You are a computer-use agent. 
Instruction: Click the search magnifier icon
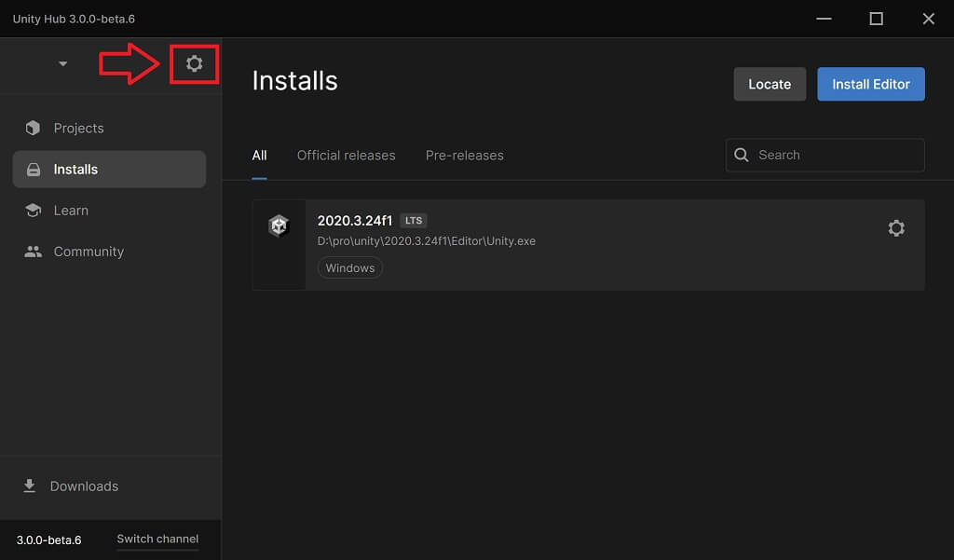pos(741,155)
